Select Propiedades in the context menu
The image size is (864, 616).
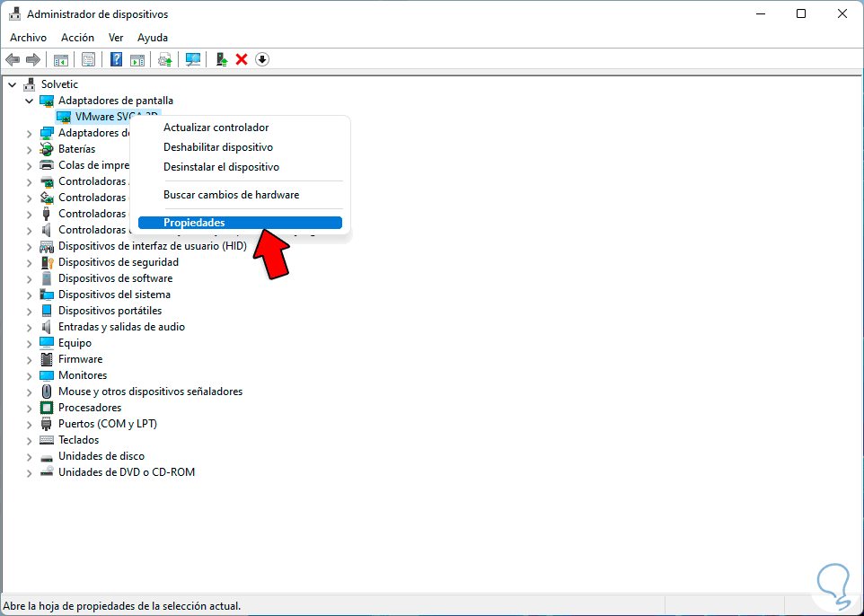[240, 223]
